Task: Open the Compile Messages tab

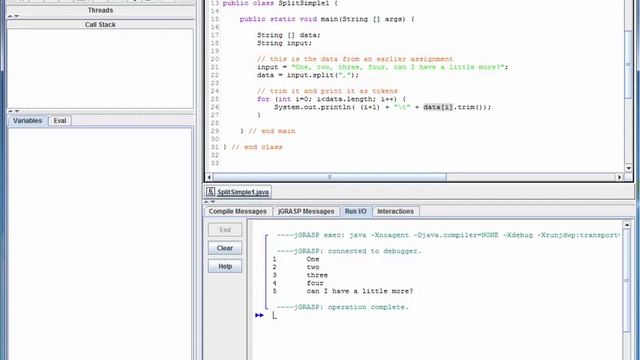Action: coord(238,211)
